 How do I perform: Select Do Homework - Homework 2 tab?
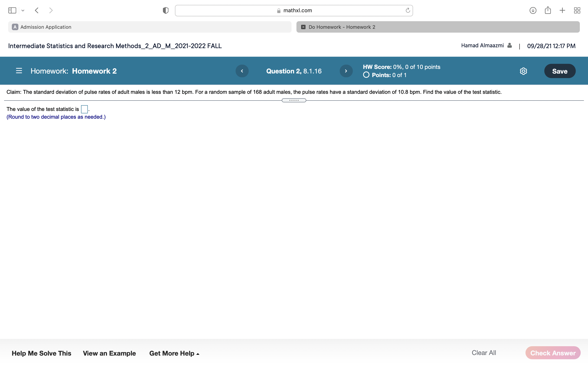tap(438, 27)
